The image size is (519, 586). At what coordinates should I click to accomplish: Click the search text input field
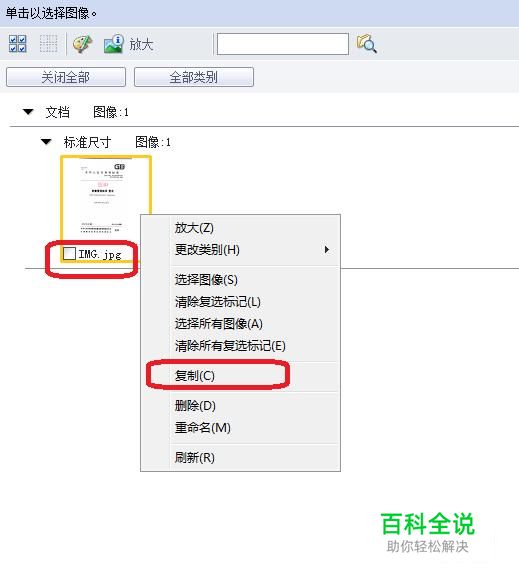click(x=283, y=44)
